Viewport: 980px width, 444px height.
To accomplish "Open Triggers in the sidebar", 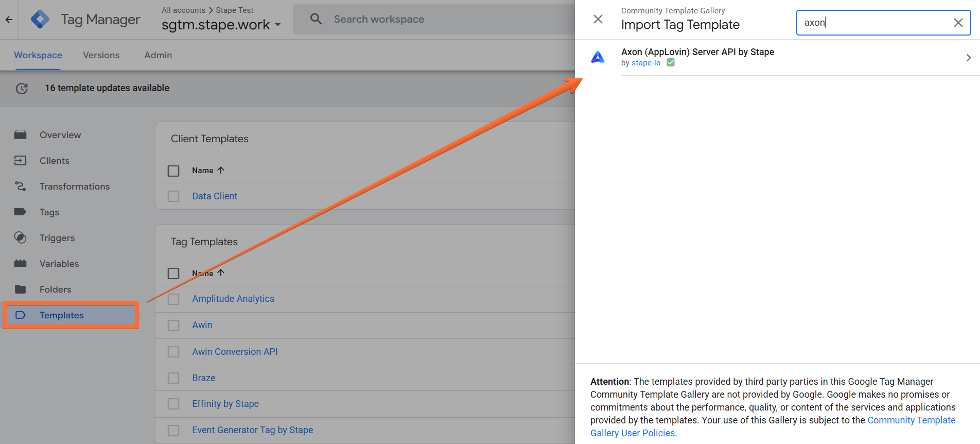I will 57,238.
